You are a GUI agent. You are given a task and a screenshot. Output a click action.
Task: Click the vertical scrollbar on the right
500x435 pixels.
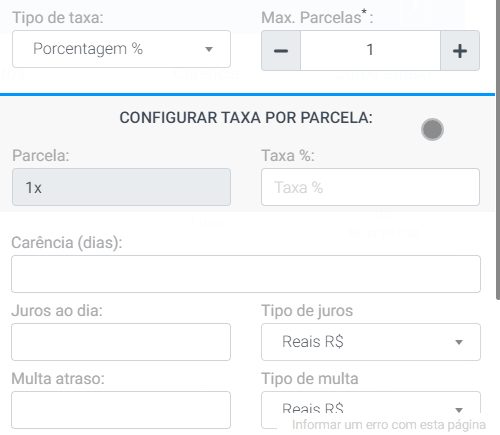point(498,150)
